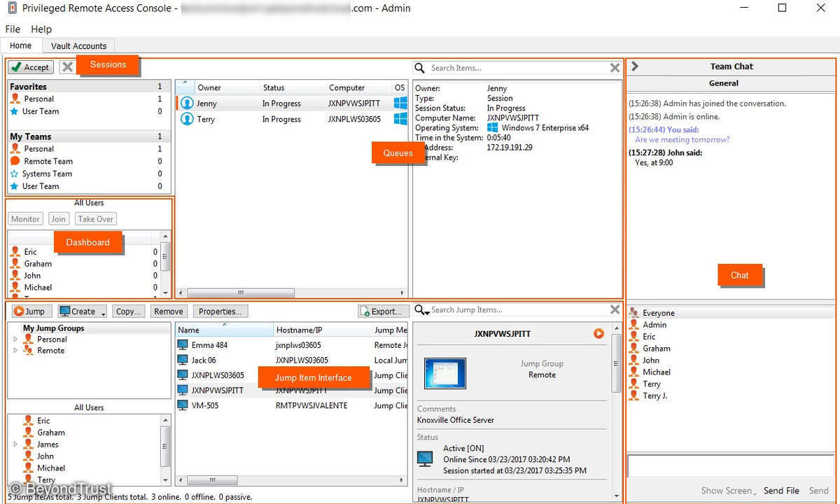Click monitor icon beside JXNPLWS03605 jump item
The image size is (840, 504).
(x=183, y=375)
